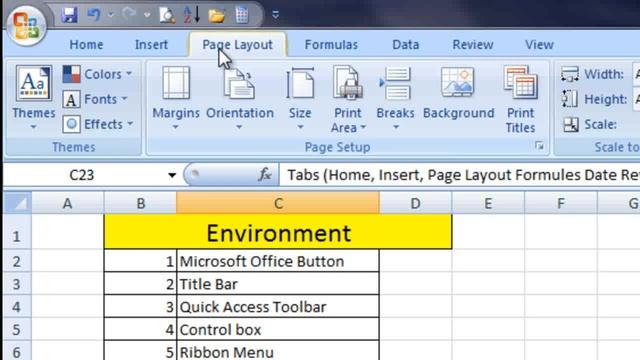The height and width of the screenshot is (360, 640).
Task: Open Undo history dropdown arrow
Action: click(x=111, y=15)
